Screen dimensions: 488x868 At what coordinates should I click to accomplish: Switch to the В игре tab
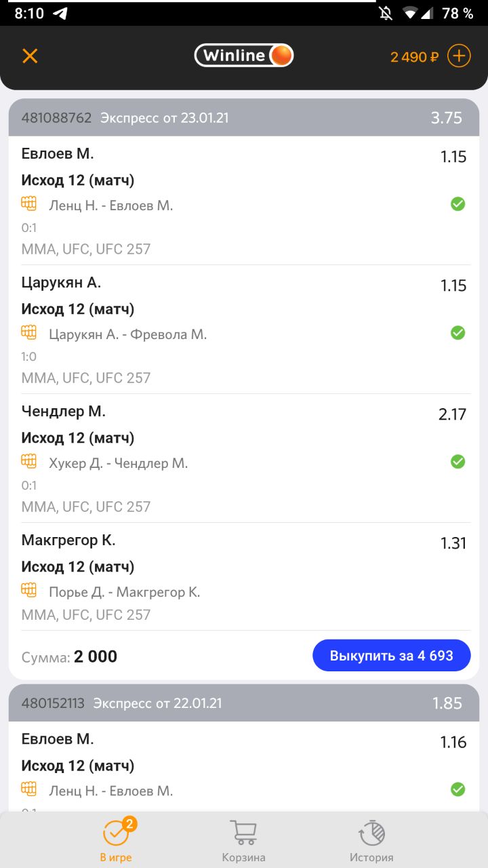pos(116,840)
